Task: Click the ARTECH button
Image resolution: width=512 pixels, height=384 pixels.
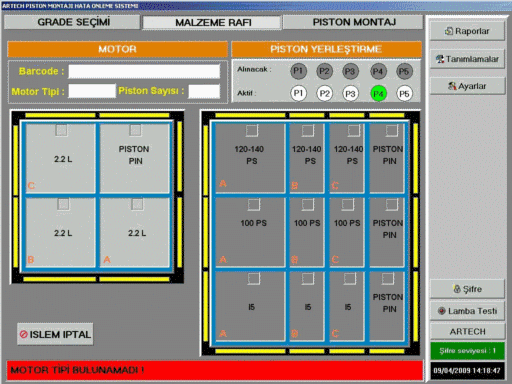Action: pyautogui.click(x=467, y=332)
